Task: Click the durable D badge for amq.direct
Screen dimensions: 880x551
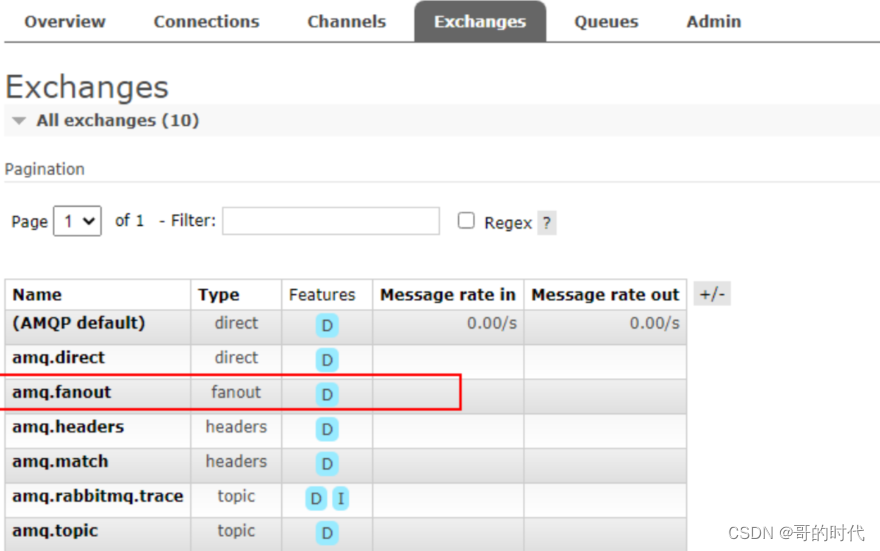Action: 327,360
